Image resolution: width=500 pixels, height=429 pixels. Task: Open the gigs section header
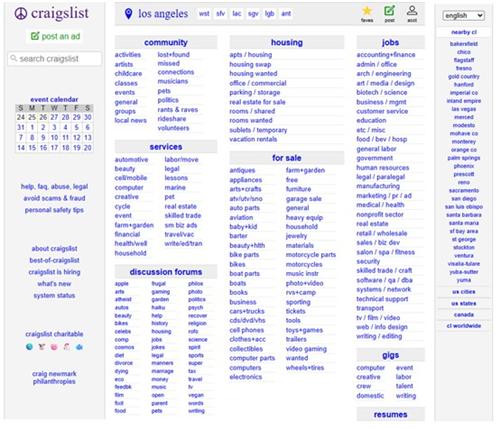pyautogui.click(x=391, y=355)
